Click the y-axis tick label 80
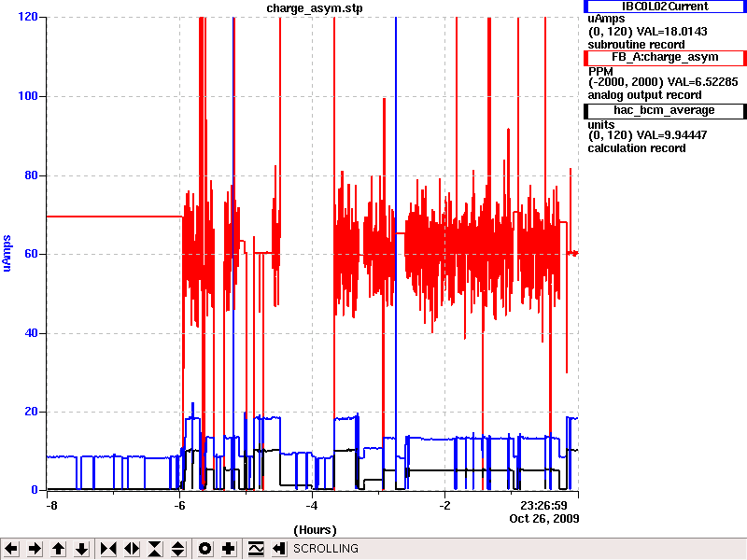 [x=31, y=175]
